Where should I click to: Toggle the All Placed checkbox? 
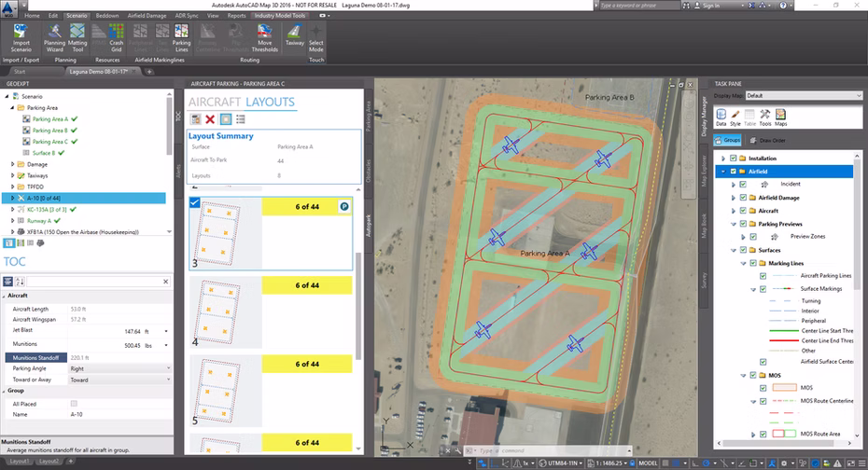[74, 404]
